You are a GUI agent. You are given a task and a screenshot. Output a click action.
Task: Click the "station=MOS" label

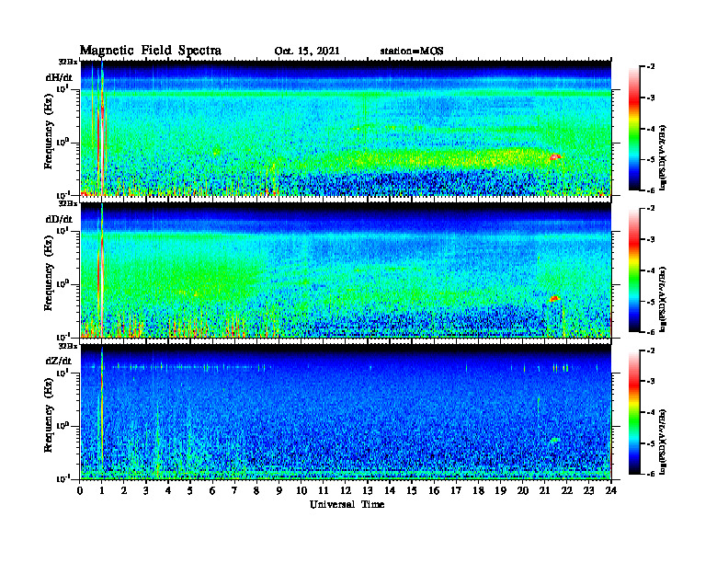click(x=412, y=52)
